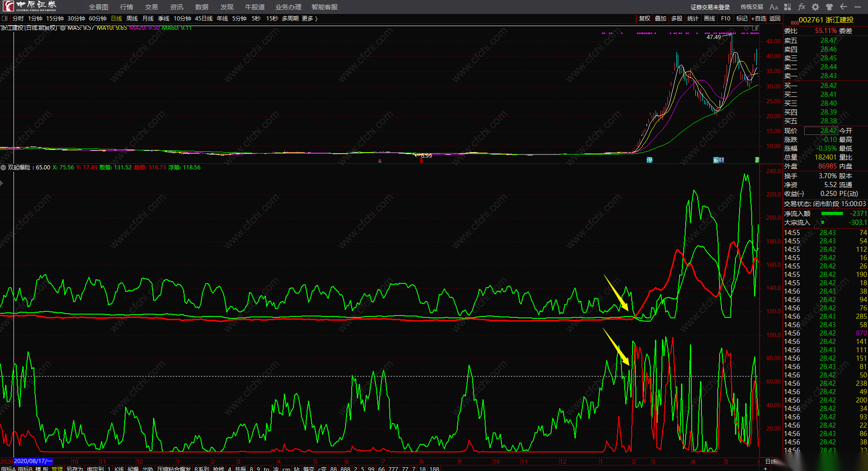This screenshot has width=868, height=471.
Task: Click the back arrow icon
Action: click(843, 7)
